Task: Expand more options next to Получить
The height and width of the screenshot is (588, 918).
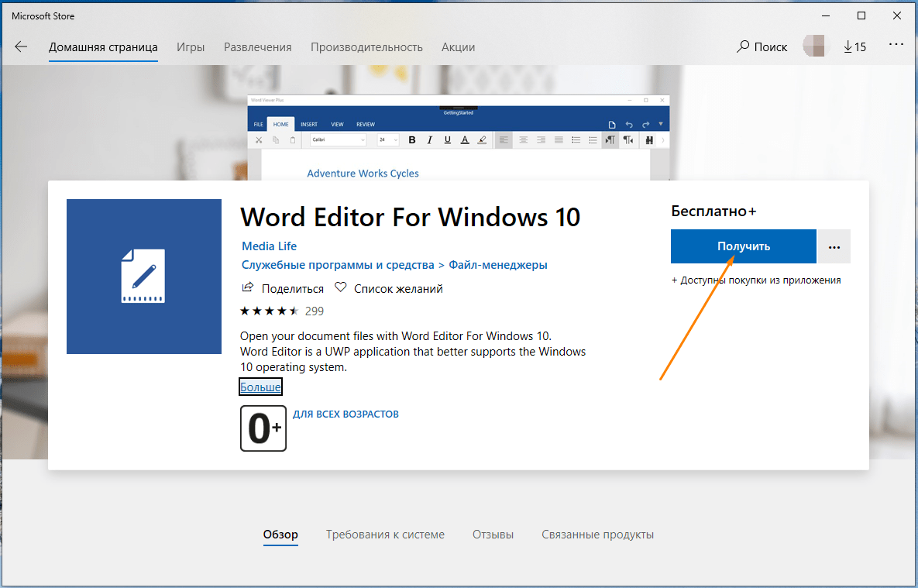Action: [x=834, y=246]
